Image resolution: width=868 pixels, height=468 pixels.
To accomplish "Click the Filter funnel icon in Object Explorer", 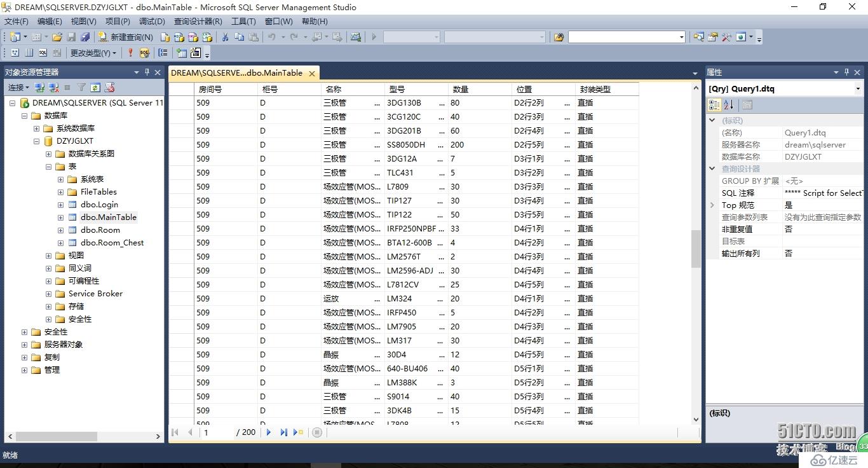I will [81, 87].
